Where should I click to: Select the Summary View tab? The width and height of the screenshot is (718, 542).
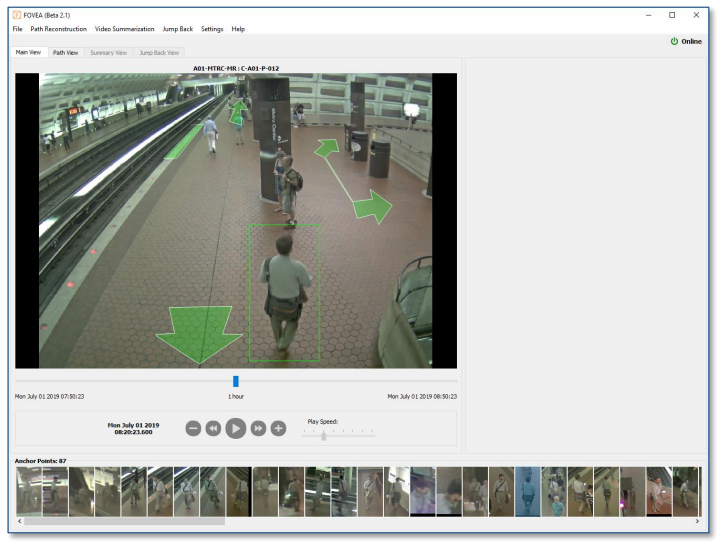[109, 53]
